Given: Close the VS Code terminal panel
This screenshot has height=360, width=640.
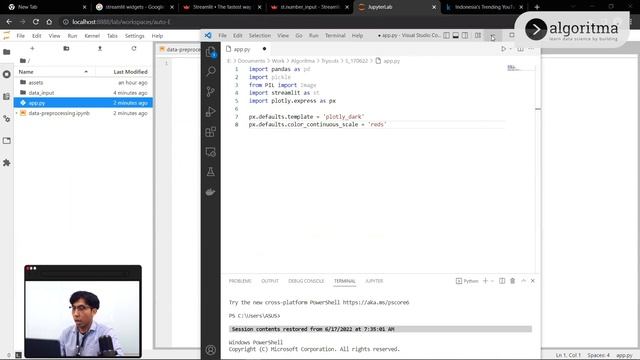Looking at the screenshot, I should click(x=533, y=281).
